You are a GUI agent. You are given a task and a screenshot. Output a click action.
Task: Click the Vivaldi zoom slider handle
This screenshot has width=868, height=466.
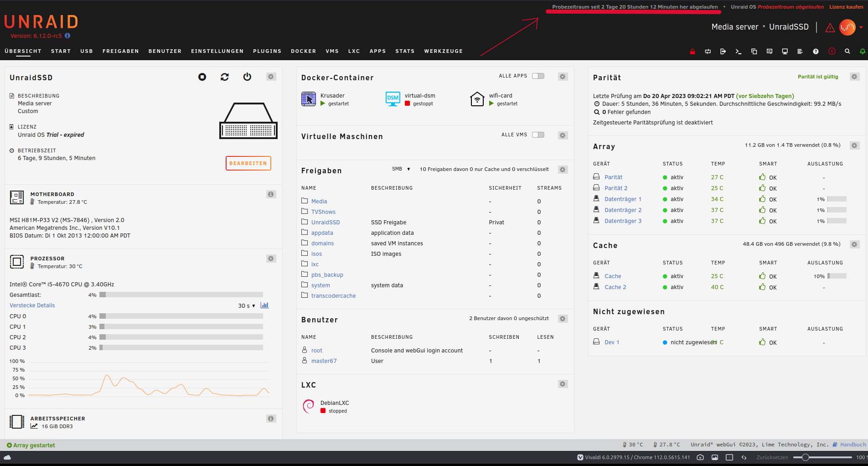(x=806, y=457)
